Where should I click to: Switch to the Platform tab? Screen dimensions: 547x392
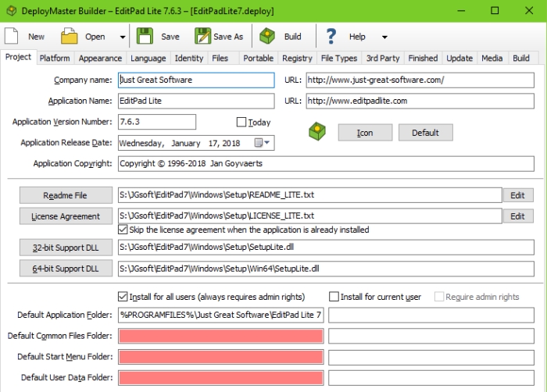point(55,58)
